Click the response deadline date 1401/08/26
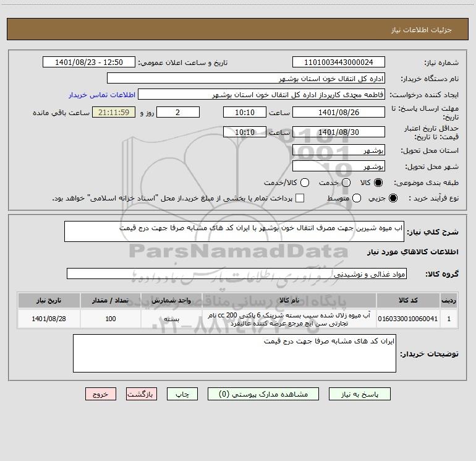 (339, 112)
